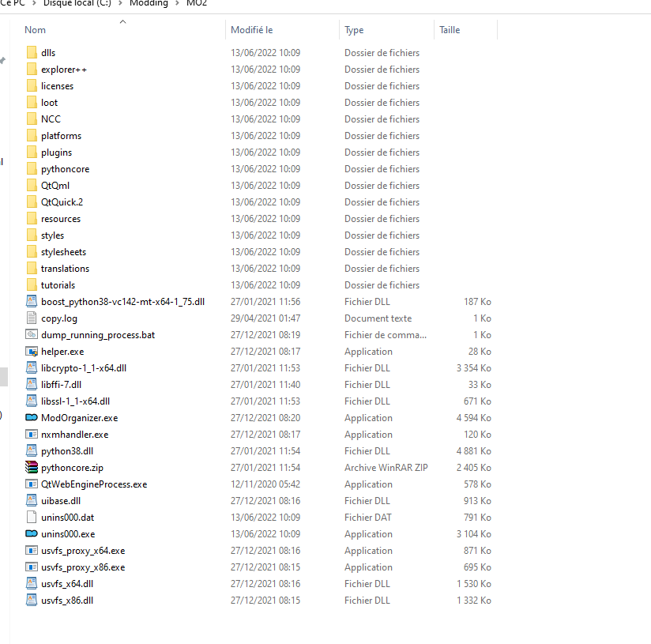651x644 pixels.
Task: Select the usvfs_proxy_x64.exe icon
Action: point(32,551)
